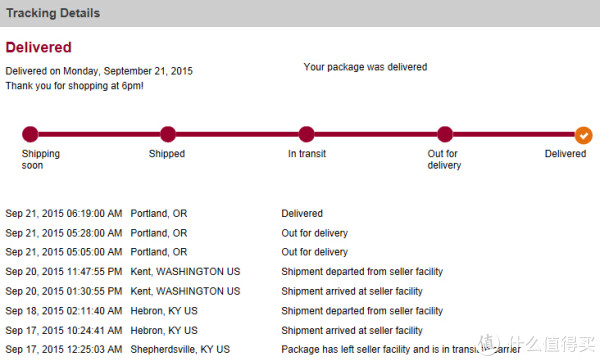Screen dimensions: 600x361
Task: Click the Shepherdsville, KY US location
Action: [x=180, y=349]
